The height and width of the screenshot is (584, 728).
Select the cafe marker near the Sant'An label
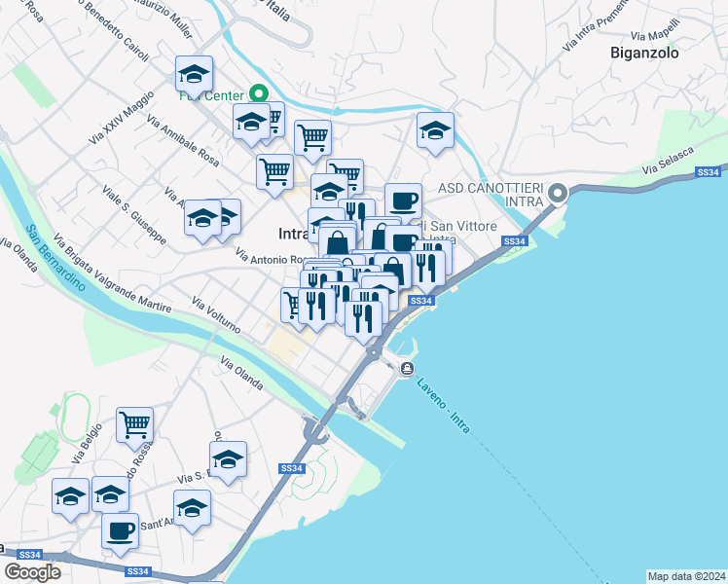click(120, 533)
